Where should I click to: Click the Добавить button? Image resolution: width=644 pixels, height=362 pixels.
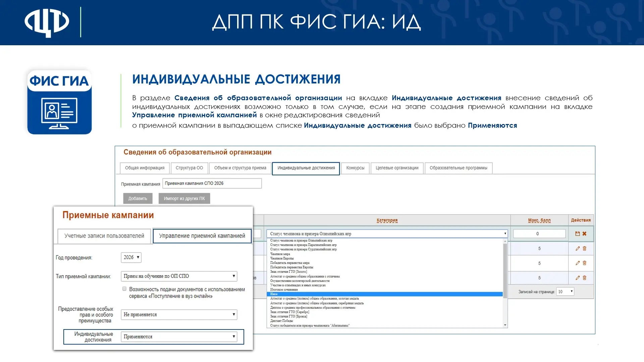(138, 198)
